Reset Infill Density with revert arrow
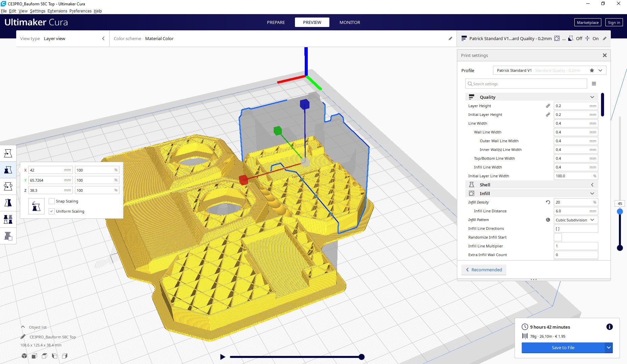 coord(548,202)
